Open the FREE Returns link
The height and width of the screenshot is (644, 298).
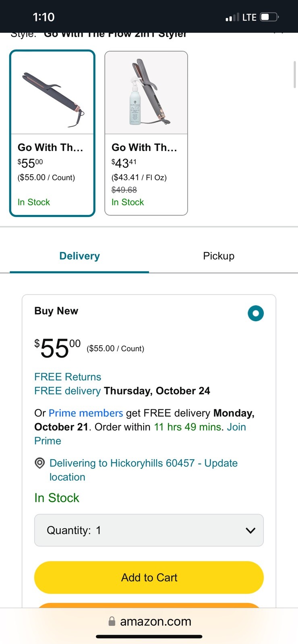click(x=68, y=377)
